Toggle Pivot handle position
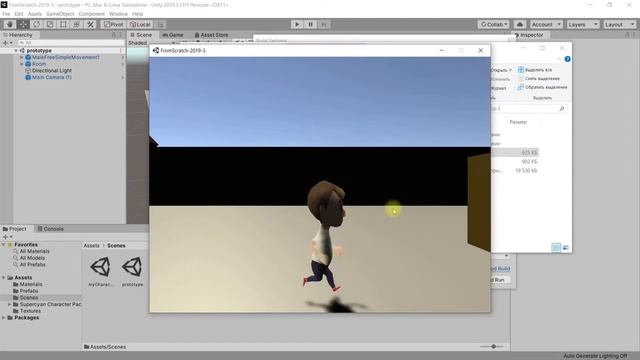Viewport: 640px width, 360px height. (113, 24)
